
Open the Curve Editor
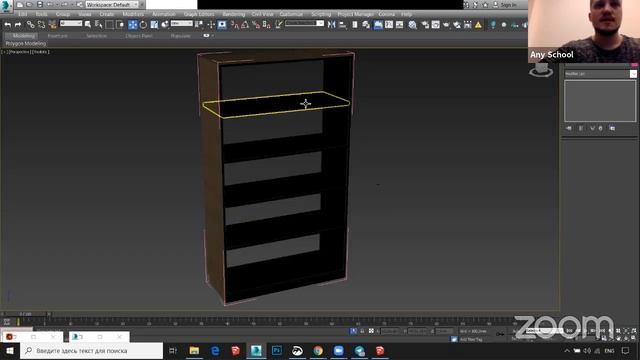389,25
